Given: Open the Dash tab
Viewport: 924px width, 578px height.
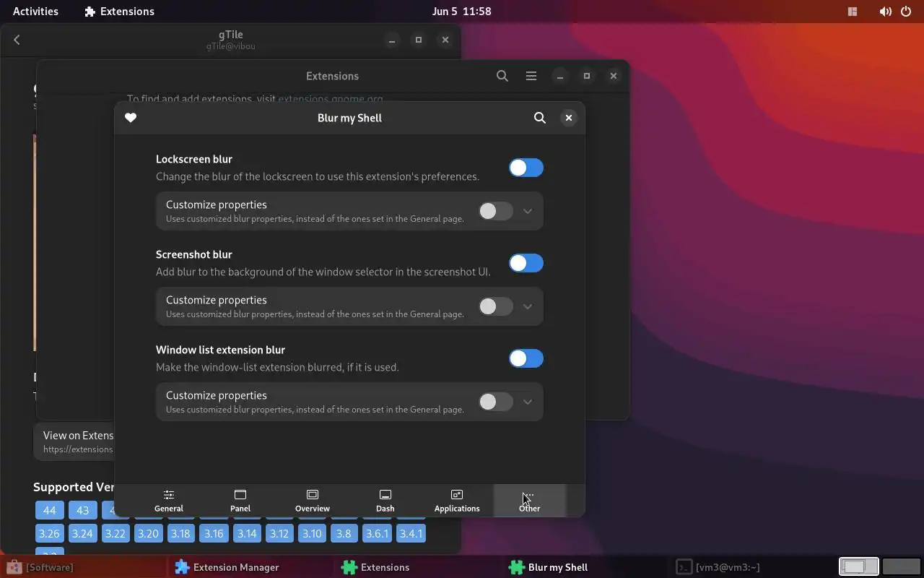Looking at the screenshot, I should [385, 501].
